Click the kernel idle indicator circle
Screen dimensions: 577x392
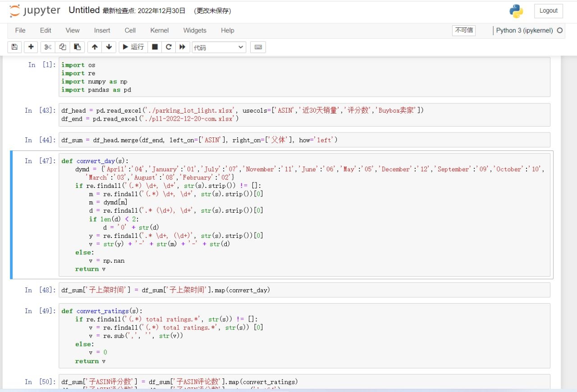click(x=560, y=31)
